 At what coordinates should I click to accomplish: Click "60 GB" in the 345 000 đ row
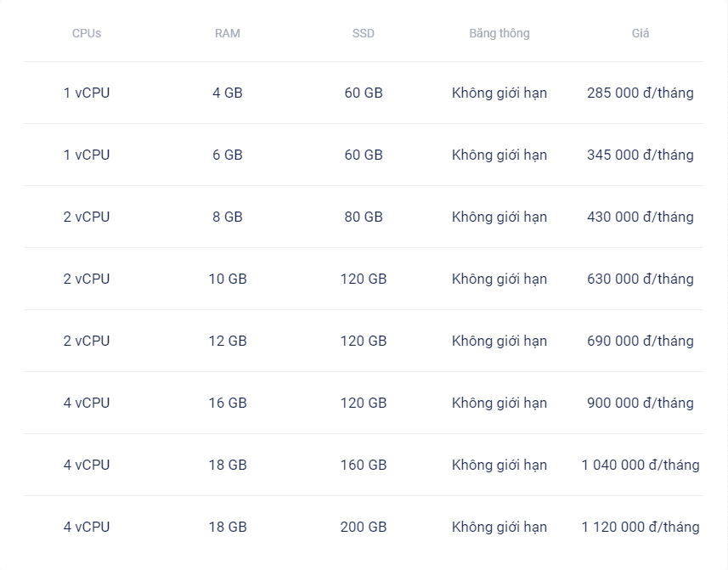pos(364,155)
